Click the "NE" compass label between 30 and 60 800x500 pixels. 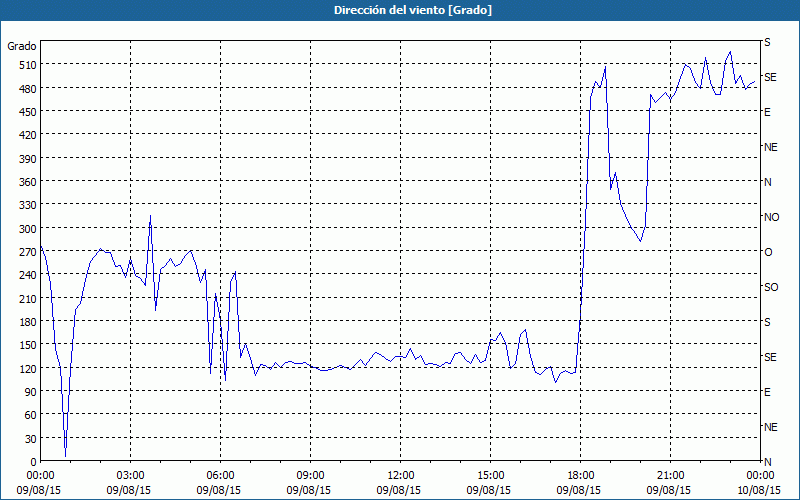771,427
